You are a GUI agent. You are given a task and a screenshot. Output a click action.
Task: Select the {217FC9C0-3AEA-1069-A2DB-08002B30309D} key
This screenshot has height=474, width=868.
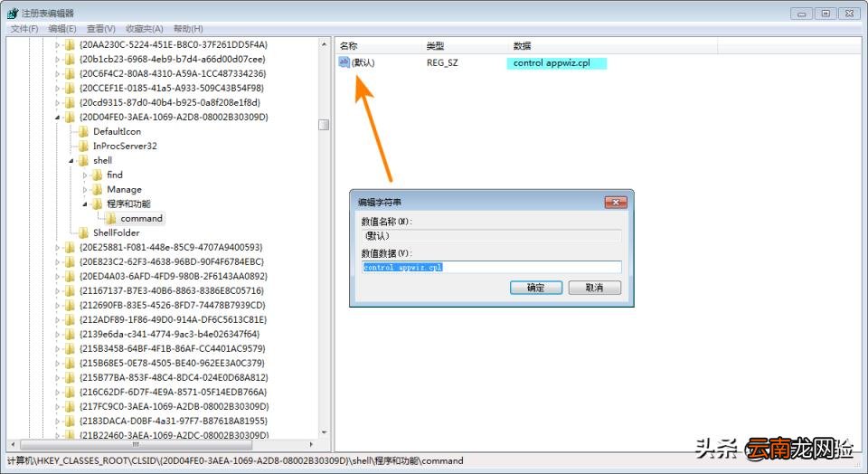point(174,406)
